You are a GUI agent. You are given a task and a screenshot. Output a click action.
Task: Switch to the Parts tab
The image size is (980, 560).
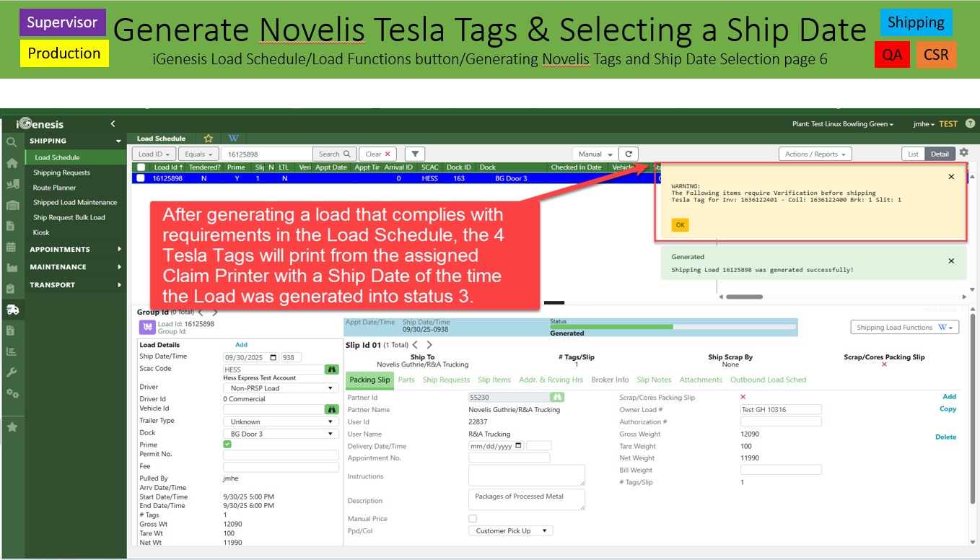406,380
